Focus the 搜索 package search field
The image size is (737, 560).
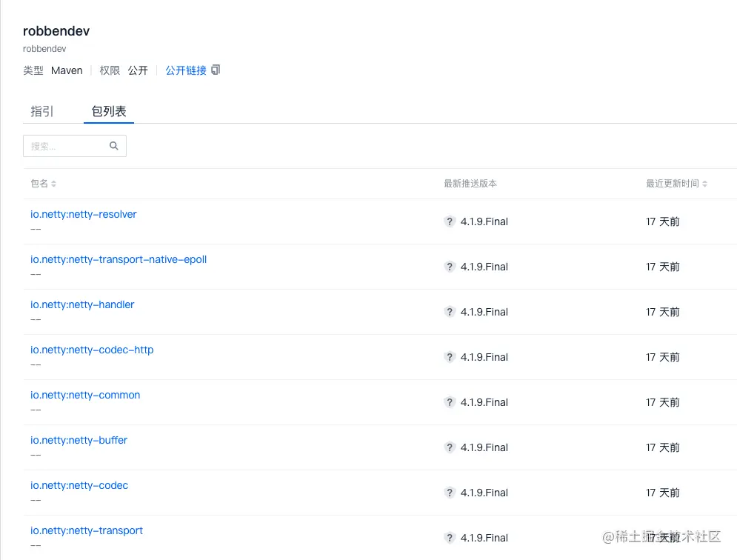click(75, 146)
